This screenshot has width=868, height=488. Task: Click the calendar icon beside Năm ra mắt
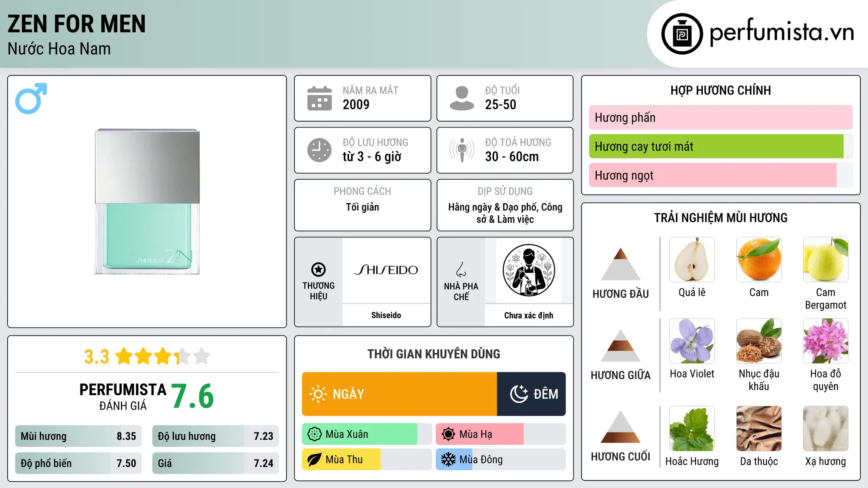click(x=320, y=98)
